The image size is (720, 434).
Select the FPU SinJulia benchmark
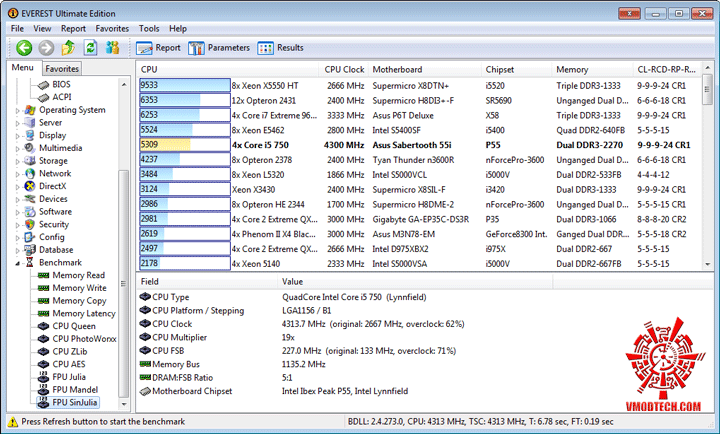74,403
